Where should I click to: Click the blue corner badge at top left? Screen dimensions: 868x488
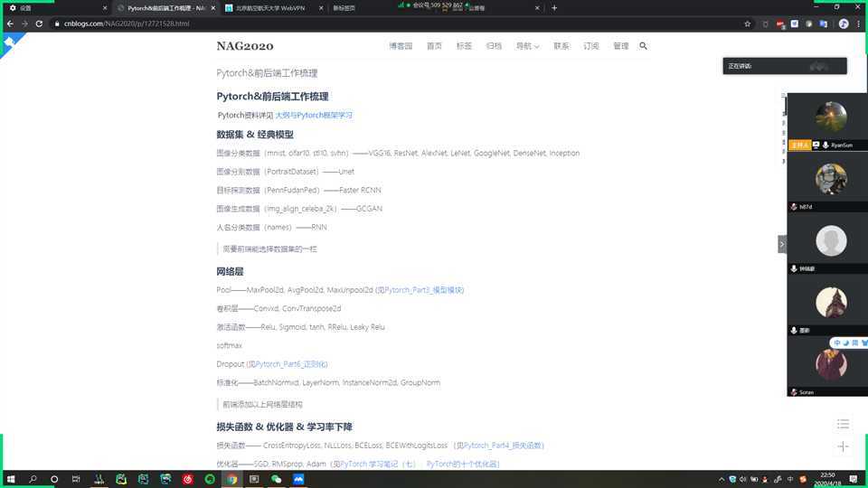tap(9, 42)
